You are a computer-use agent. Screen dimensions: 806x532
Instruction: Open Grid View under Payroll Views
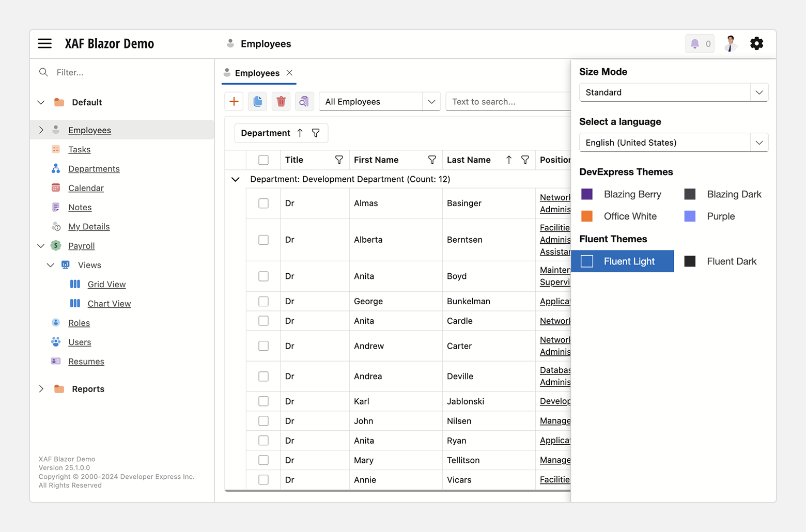point(106,284)
